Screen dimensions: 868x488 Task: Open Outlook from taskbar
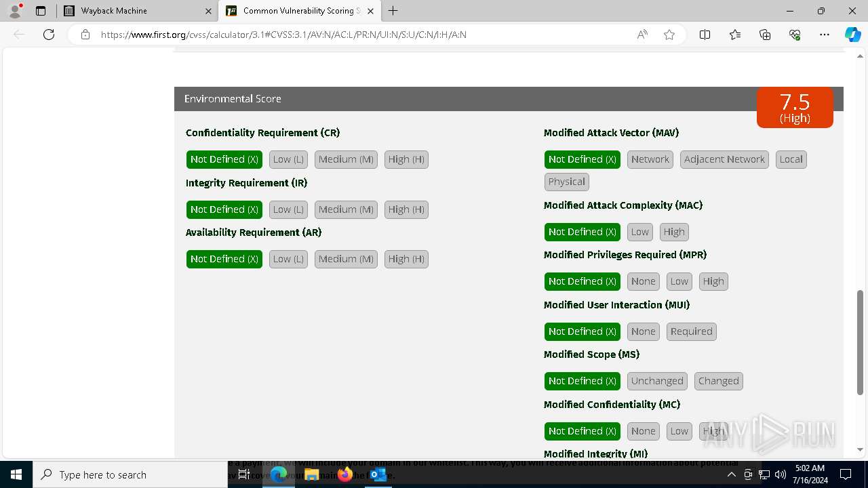tap(378, 474)
